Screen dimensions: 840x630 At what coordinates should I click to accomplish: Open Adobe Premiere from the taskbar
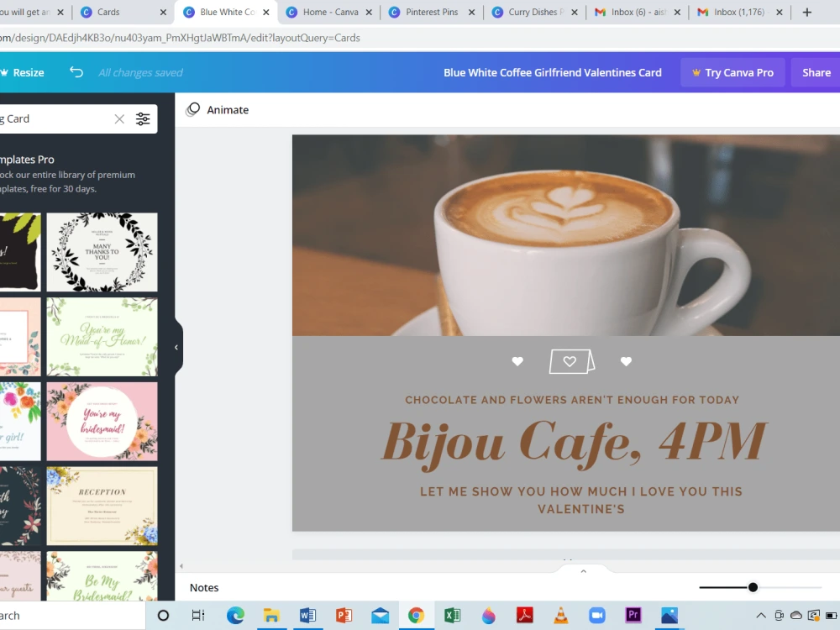coord(633,615)
